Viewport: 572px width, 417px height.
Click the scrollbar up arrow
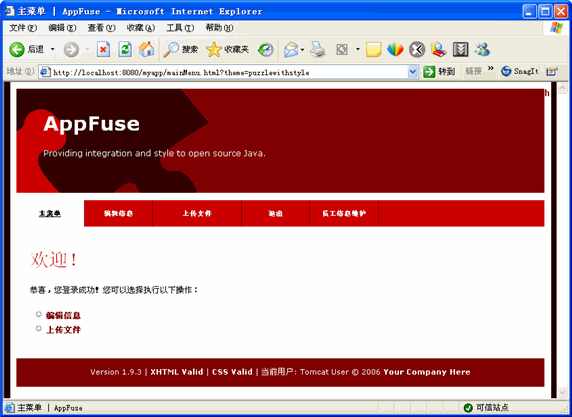[x=563, y=88]
